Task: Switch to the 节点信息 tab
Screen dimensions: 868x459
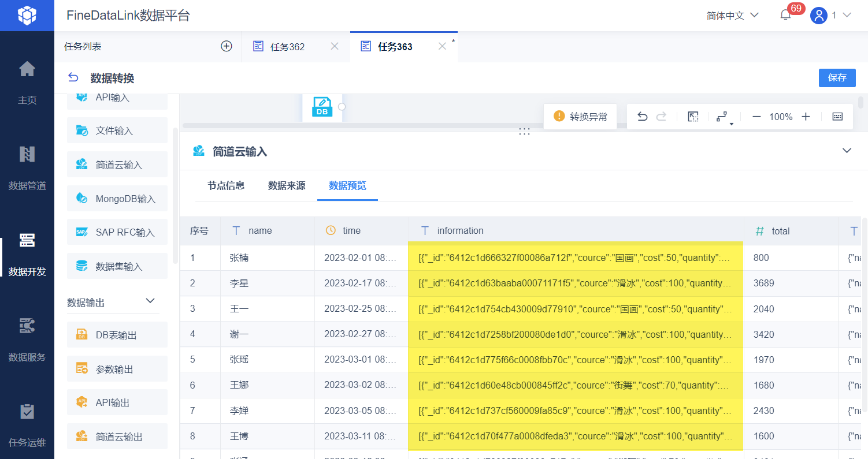Action: (226, 185)
